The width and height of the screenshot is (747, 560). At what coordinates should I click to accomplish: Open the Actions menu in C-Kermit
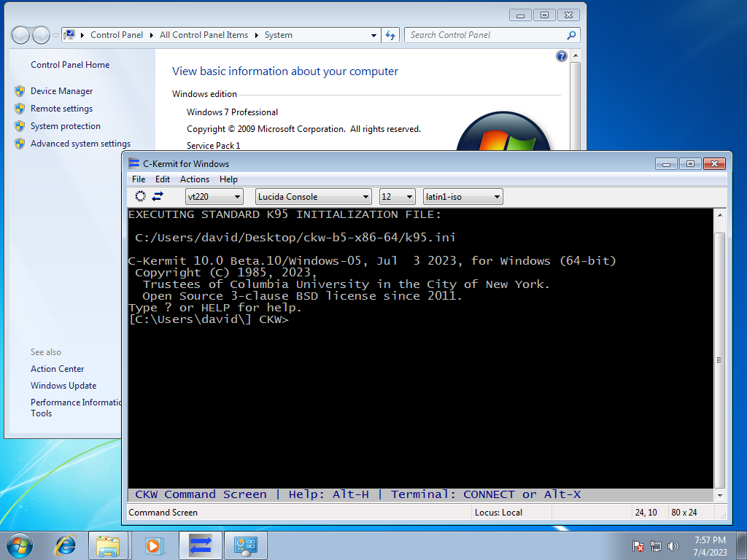pyautogui.click(x=194, y=179)
